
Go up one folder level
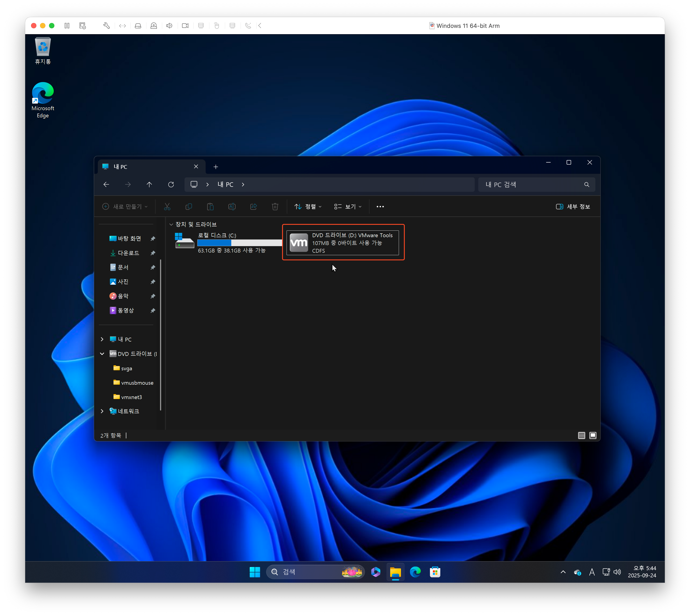tap(149, 184)
